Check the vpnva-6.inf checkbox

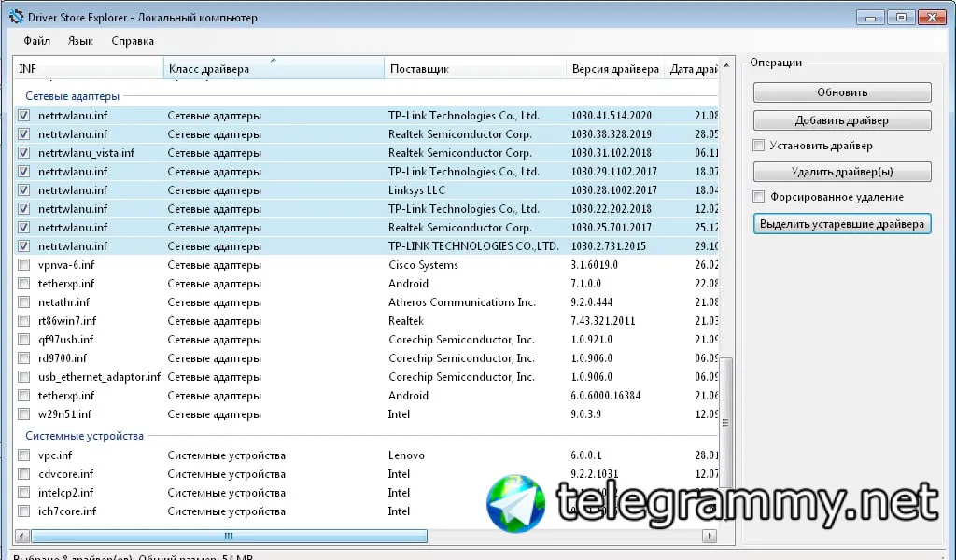(23, 264)
